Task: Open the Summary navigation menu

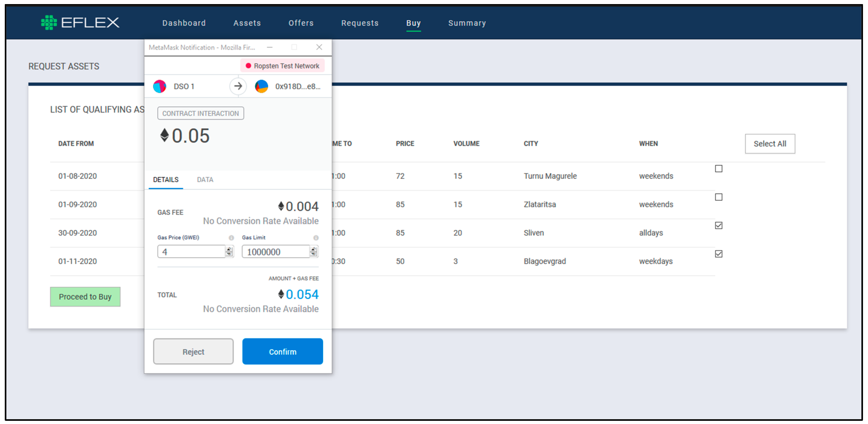Action: (x=467, y=23)
